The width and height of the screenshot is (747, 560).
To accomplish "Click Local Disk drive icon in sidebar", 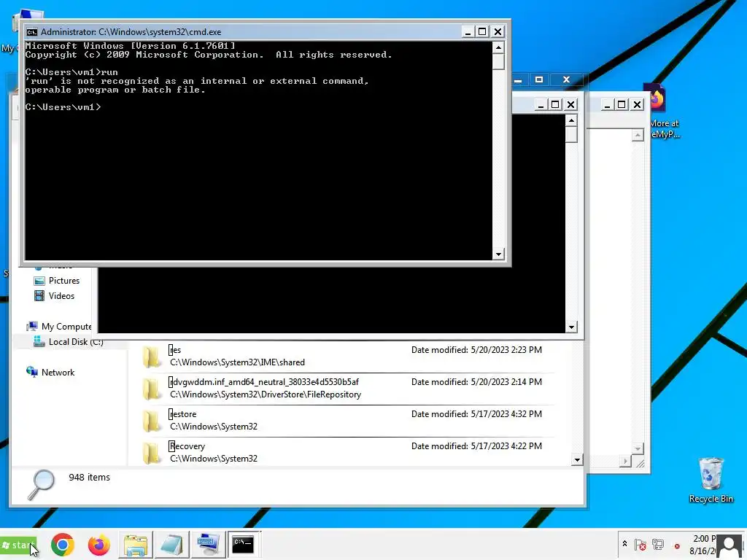I will 39,341.
